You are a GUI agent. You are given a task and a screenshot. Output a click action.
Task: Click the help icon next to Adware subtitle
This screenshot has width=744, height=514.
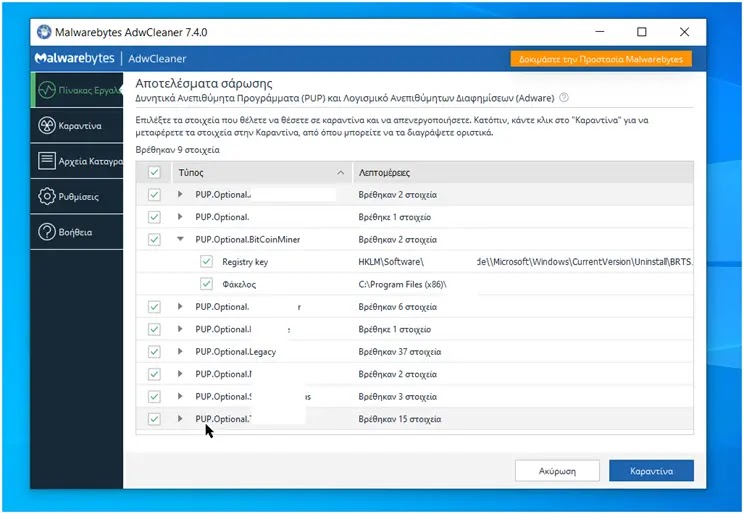tap(564, 98)
